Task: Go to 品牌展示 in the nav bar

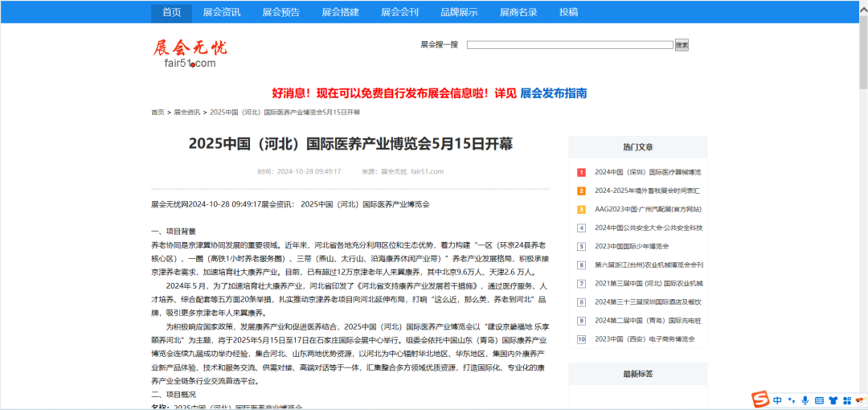Action: coord(459,12)
